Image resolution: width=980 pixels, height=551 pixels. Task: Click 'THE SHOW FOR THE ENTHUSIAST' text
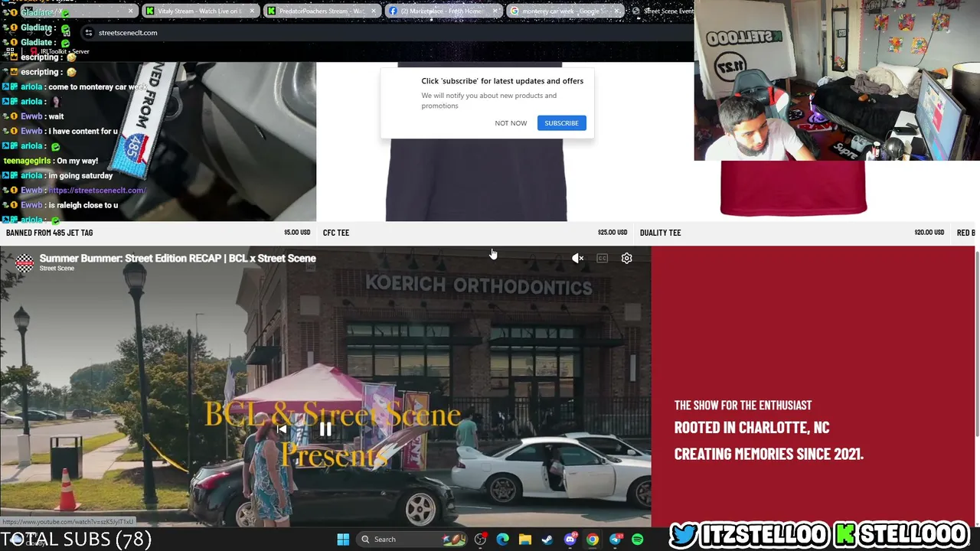coord(743,406)
